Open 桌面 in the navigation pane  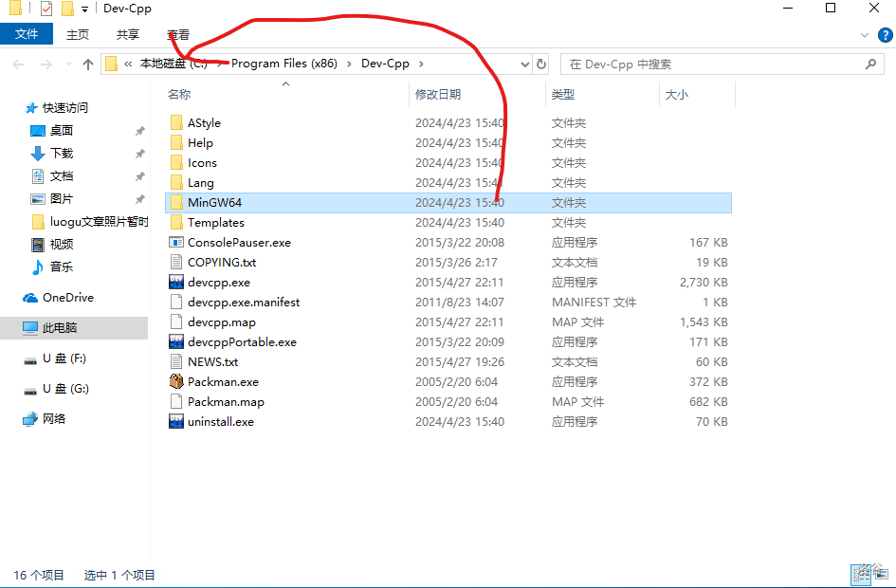click(61, 130)
